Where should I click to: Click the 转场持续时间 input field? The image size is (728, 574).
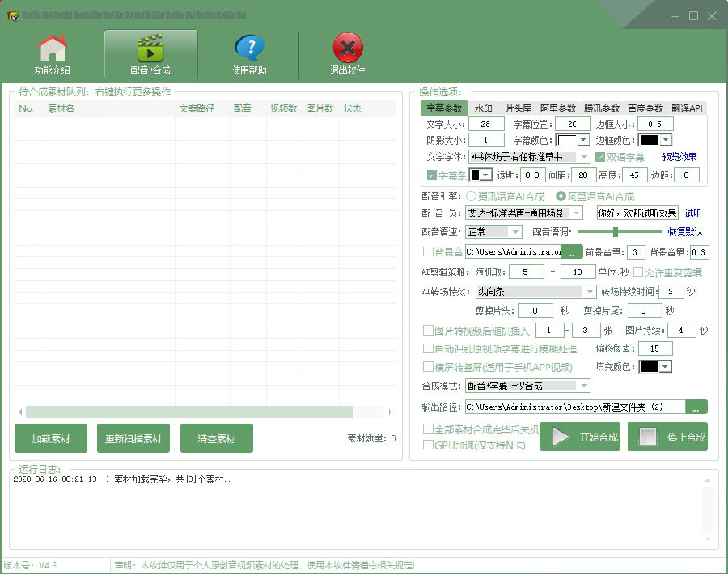(x=671, y=291)
